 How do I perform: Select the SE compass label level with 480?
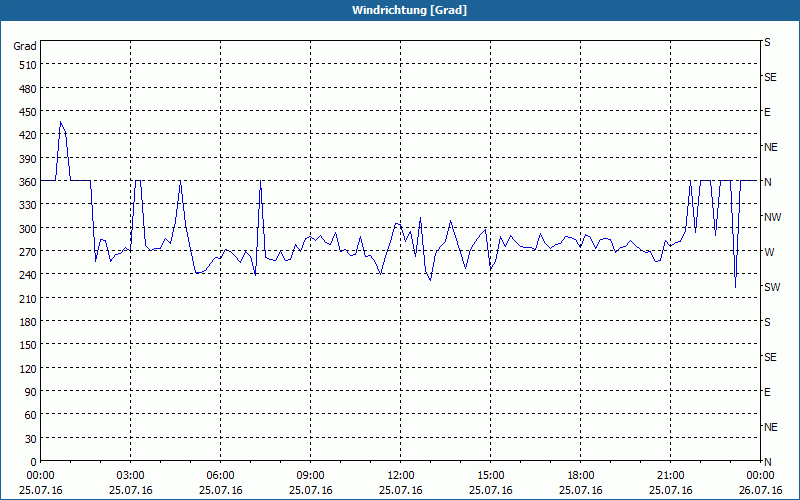coord(770,78)
